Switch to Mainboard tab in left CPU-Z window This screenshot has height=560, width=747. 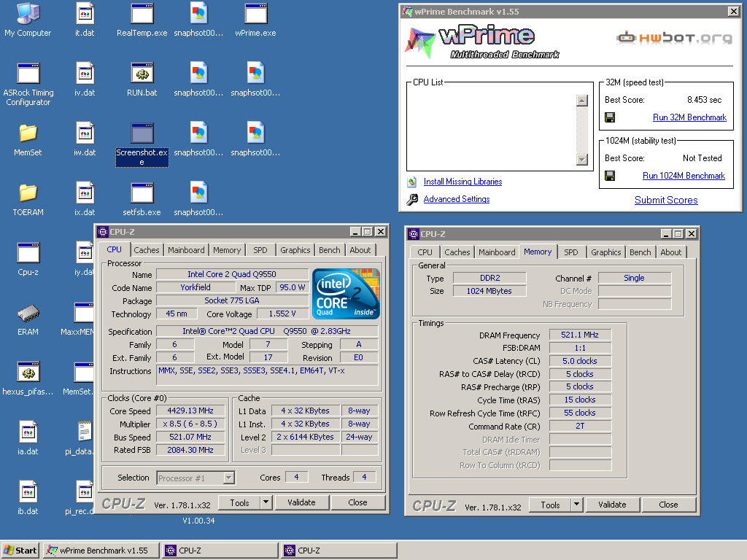click(186, 250)
